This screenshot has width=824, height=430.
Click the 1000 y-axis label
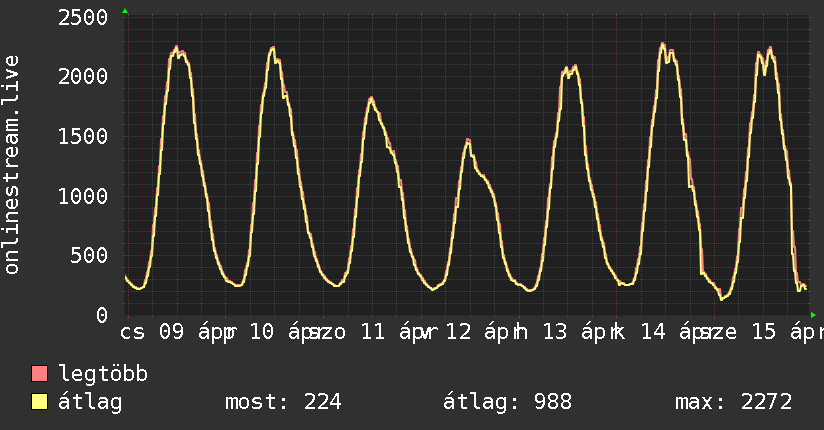tap(83, 197)
